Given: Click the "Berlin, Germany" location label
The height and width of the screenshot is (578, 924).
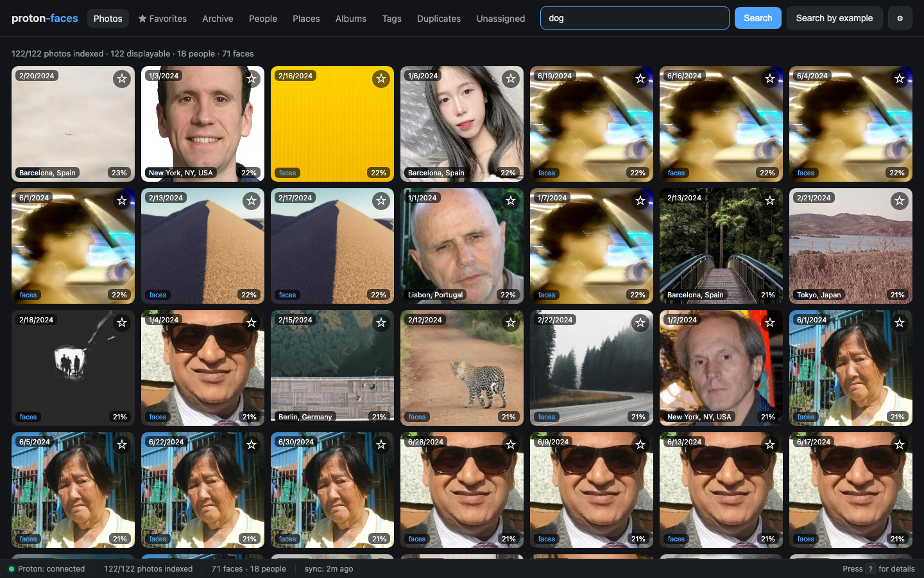Looking at the screenshot, I should click(x=305, y=417).
